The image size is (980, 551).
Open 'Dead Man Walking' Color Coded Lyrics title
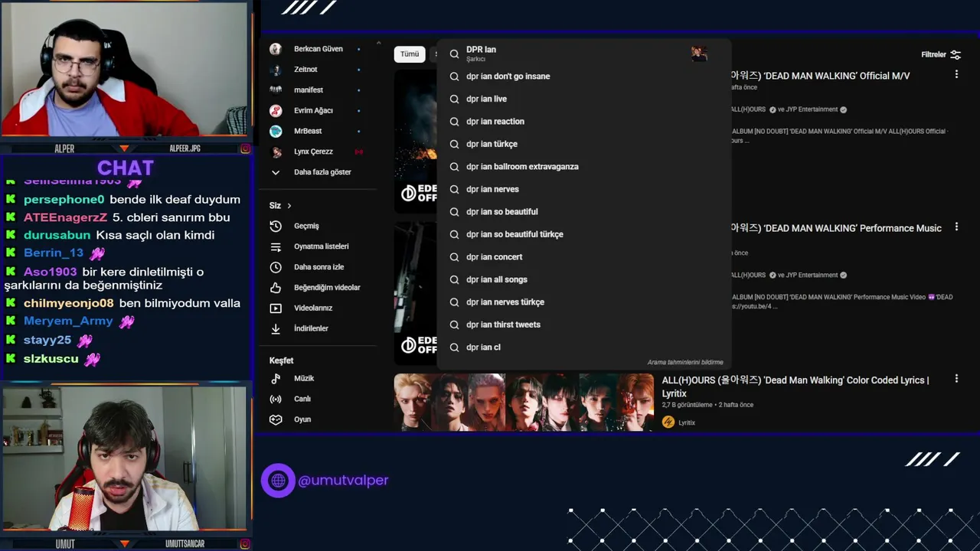click(x=795, y=386)
